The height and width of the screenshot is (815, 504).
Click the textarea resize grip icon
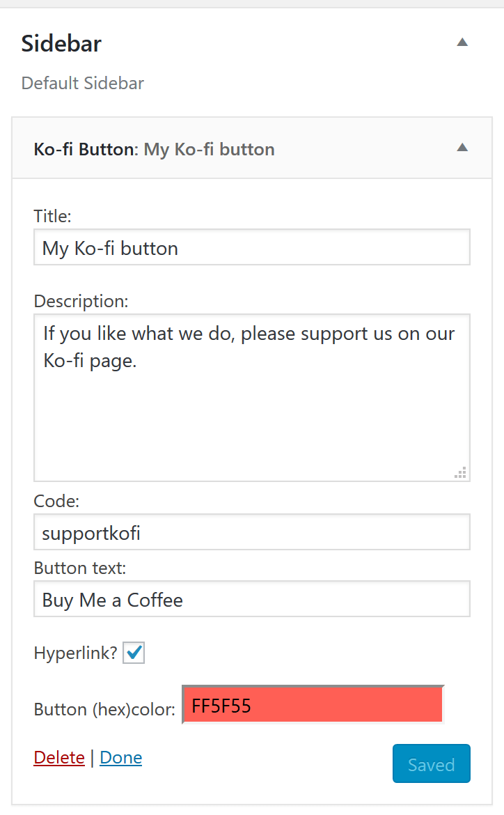click(x=459, y=472)
